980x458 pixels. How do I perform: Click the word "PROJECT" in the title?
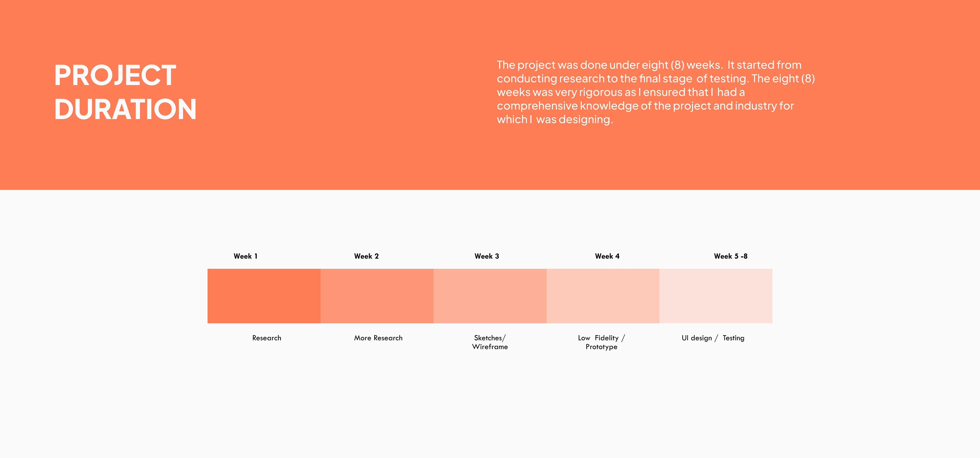pos(115,75)
